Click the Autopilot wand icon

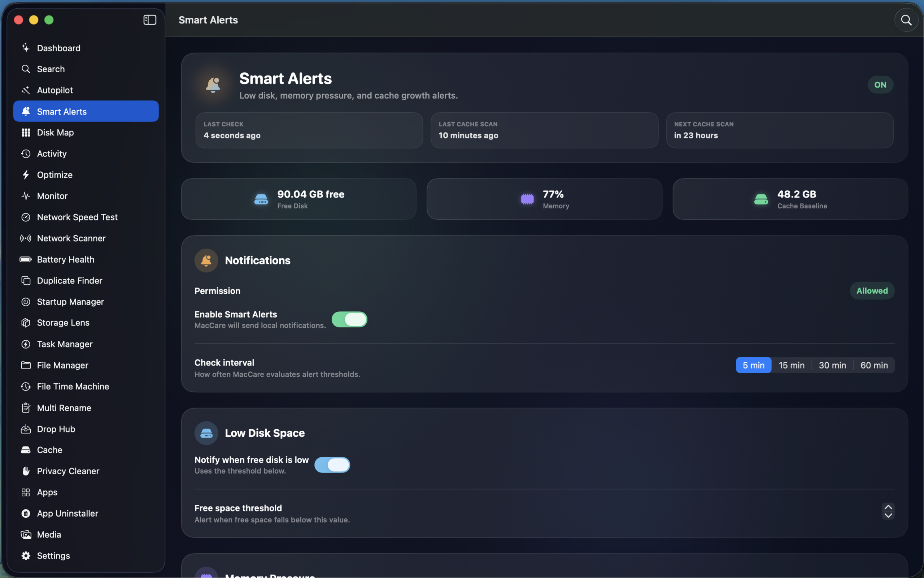pyautogui.click(x=26, y=90)
